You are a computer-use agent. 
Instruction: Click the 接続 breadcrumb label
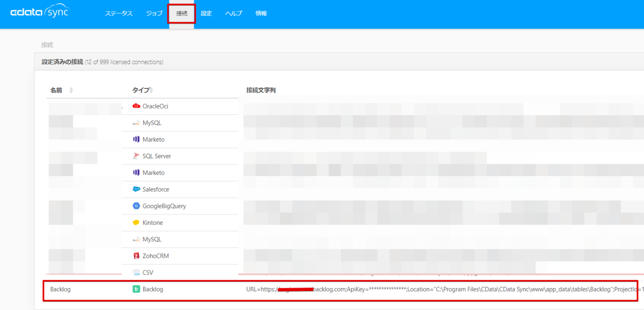pos(47,45)
